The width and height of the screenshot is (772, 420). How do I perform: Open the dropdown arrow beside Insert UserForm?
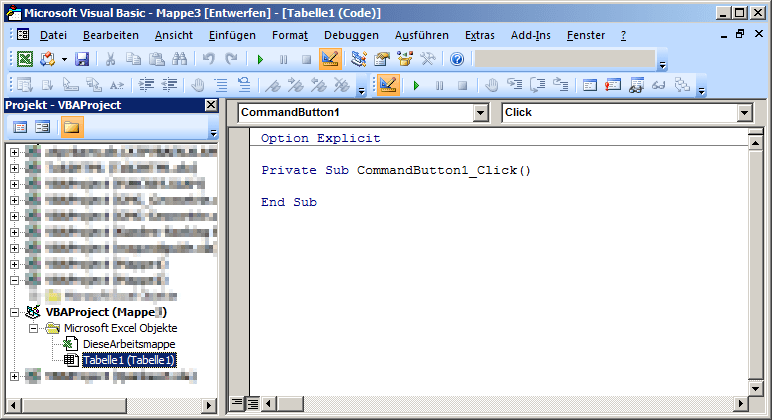click(64, 60)
